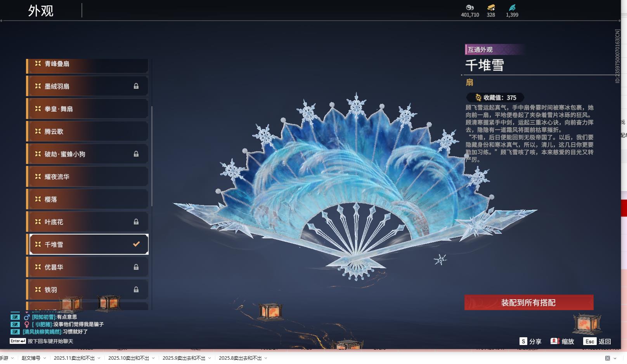Viewport: 627px width, 364px height.
Task: Select 腾云歌 from the appearance list
Action: point(88,131)
